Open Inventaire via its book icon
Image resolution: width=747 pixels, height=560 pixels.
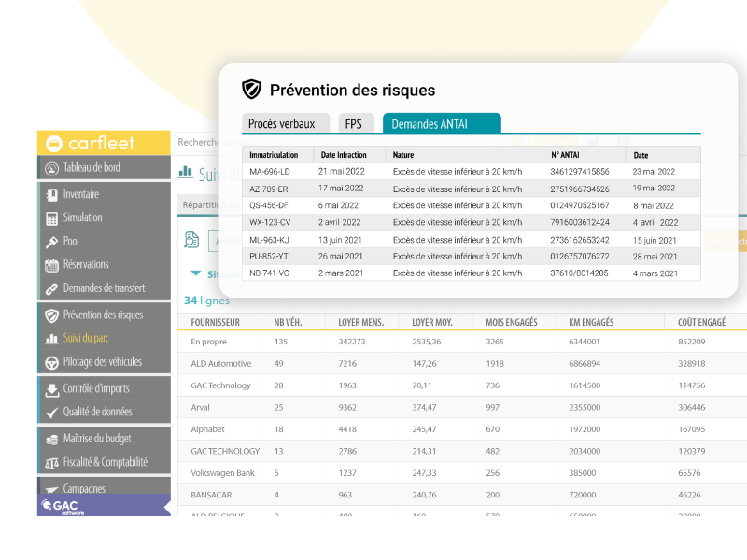pyautogui.click(x=51, y=195)
